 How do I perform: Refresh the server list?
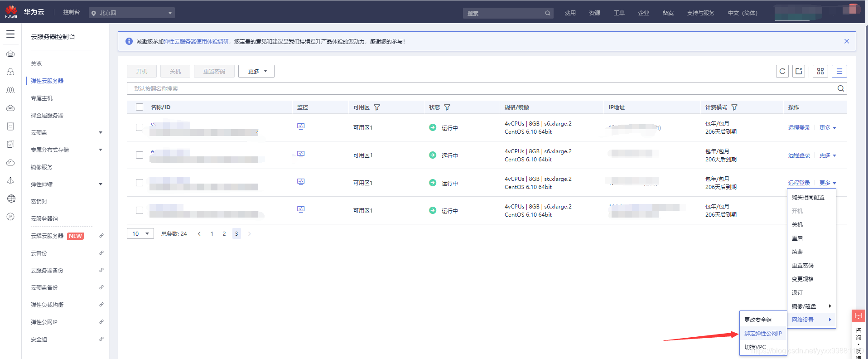click(782, 71)
